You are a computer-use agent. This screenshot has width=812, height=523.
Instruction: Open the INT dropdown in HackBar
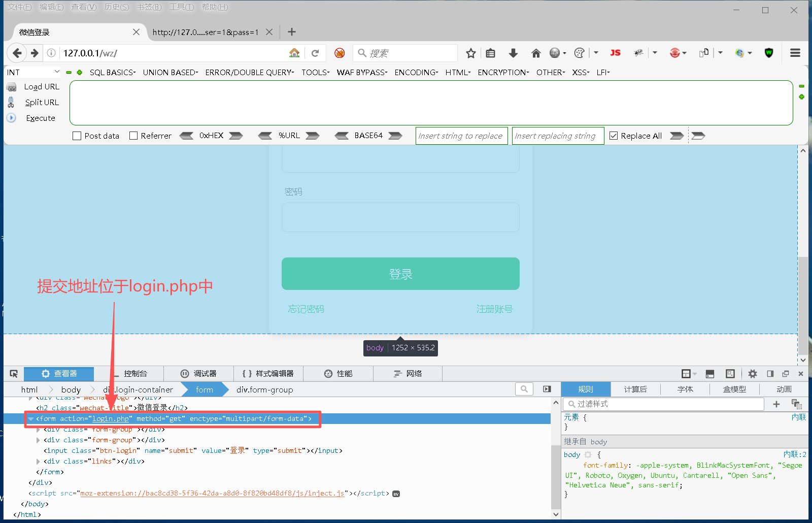click(x=33, y=72)
